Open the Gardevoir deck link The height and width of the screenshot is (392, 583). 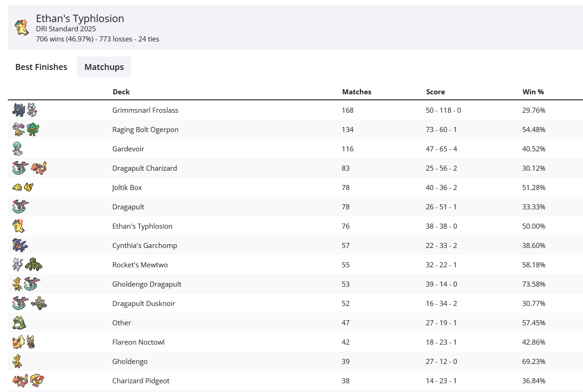128,149
